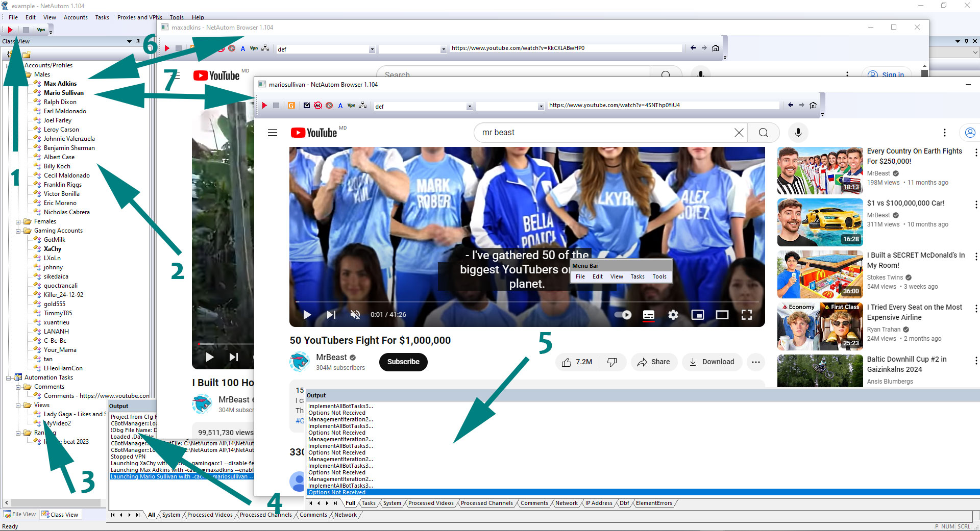This screenshot has width=980, height=531.
Task: Click the Download button below the video
Action: pos(712,362)
